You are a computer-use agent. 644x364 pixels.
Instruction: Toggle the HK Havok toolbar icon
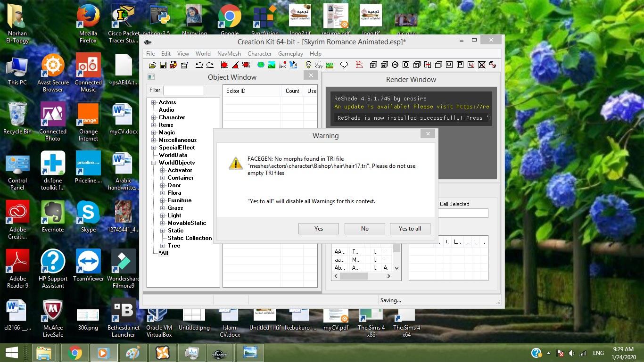pos(282,65)
